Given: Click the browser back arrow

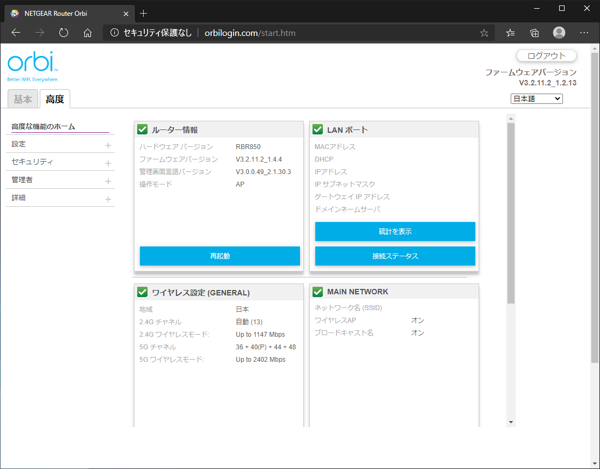Looking at the screenshot, I should (x=16, y=33).
